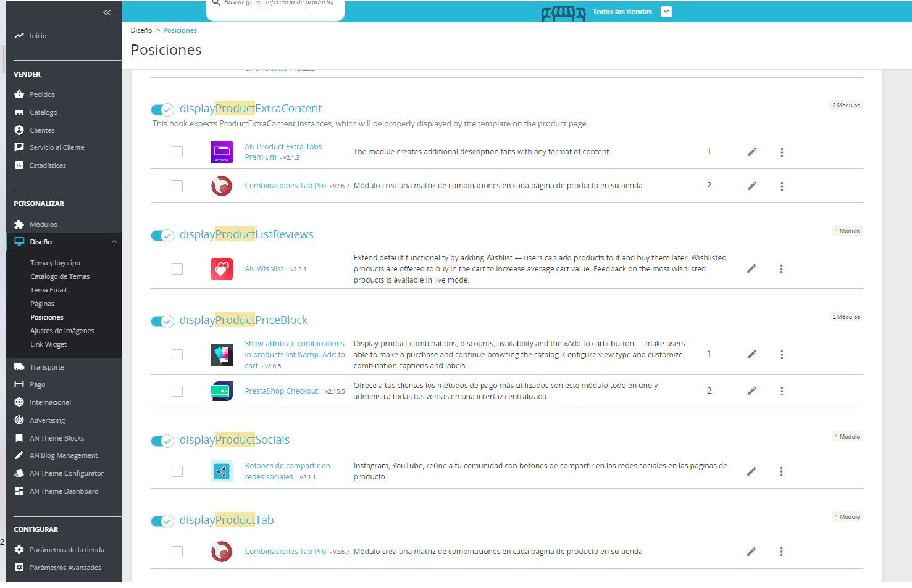The width and height of the screenshot is (912, 588).
Task: Click the search product input field
Action: tap(275, 9)
